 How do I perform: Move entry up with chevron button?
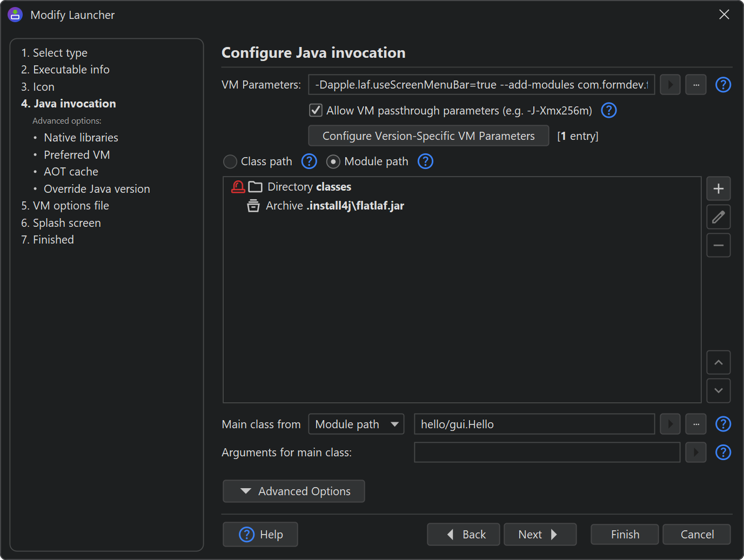[719, 362]
